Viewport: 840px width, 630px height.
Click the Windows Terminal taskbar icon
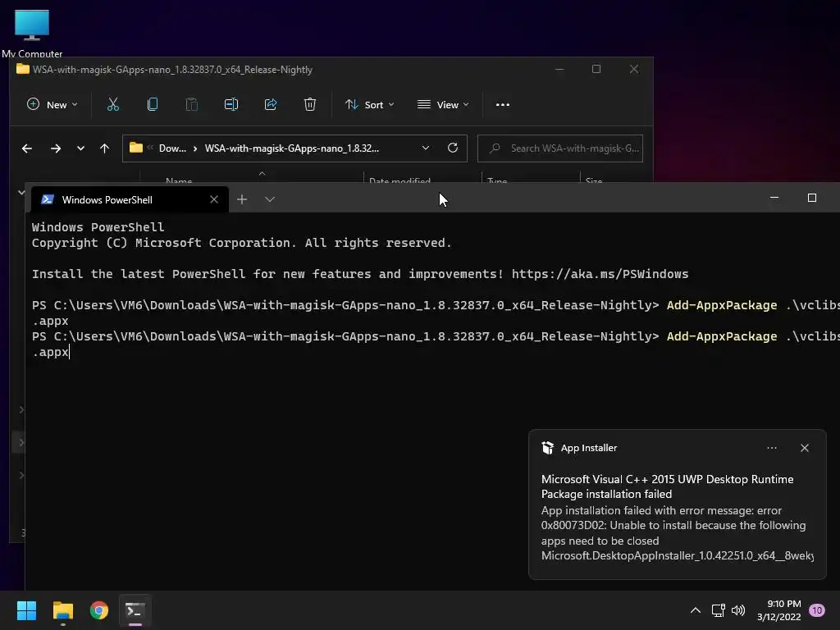[135, 610]
